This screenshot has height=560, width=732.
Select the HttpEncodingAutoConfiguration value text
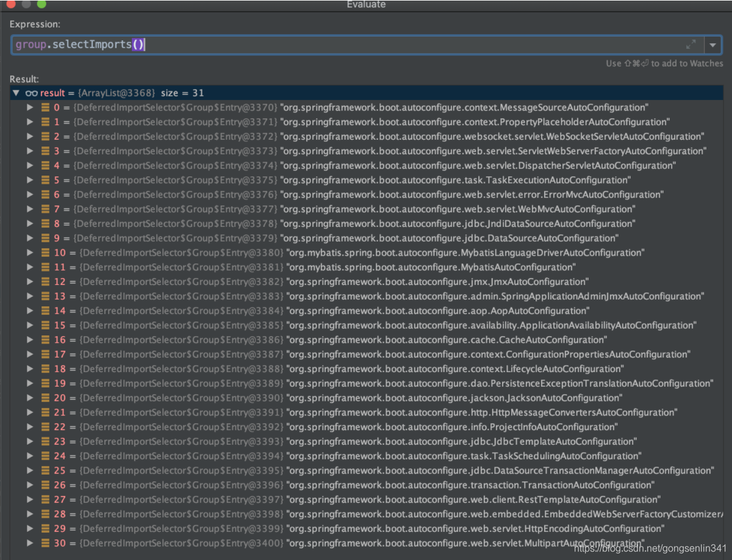476,529
